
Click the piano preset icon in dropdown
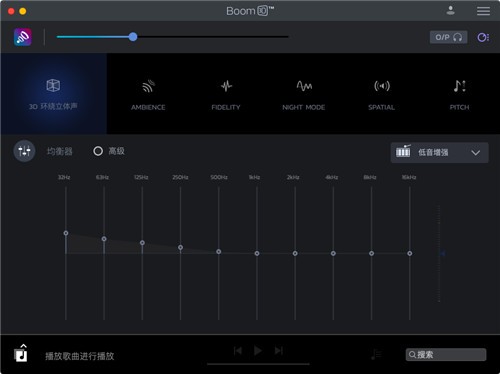pyautogui.click(x=403, y=151)
